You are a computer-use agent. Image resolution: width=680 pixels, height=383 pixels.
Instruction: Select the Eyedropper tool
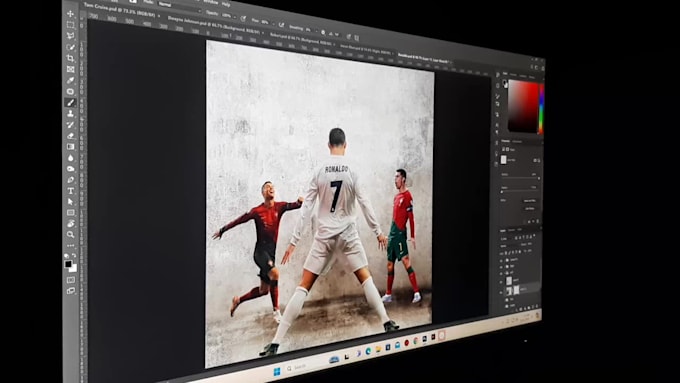click(70, 80)
